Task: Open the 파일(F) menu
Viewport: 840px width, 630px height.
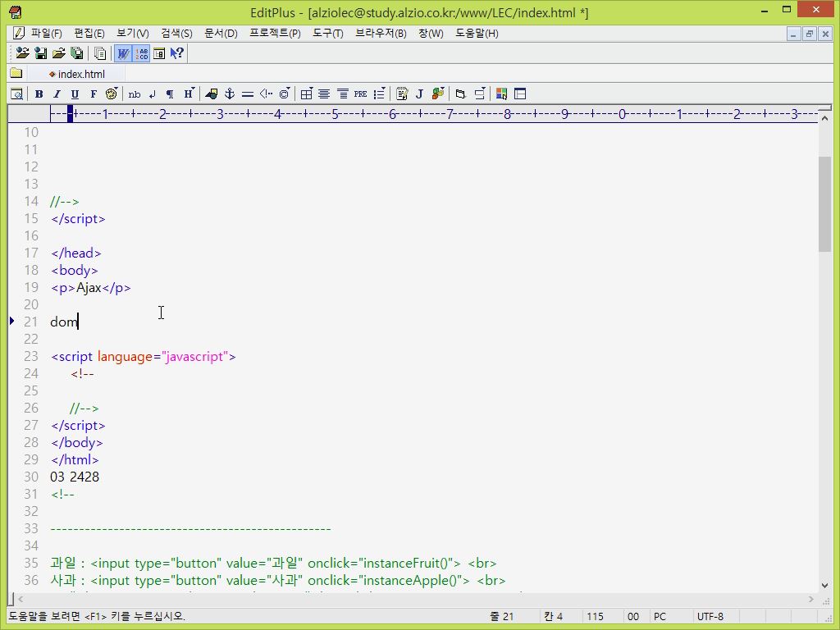Action: coord(47,33)
